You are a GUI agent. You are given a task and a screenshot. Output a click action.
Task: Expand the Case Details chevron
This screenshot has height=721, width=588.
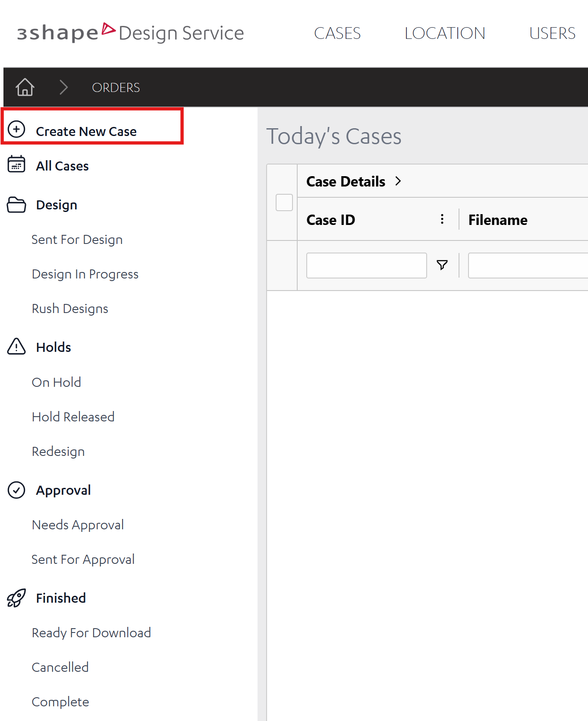pyautogui.click(x=398, y=181)
